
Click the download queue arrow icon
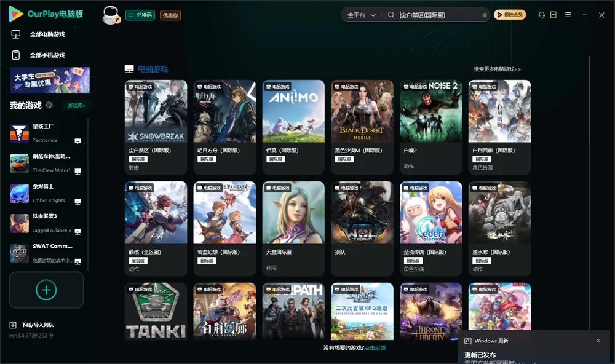tap(13, 325)
